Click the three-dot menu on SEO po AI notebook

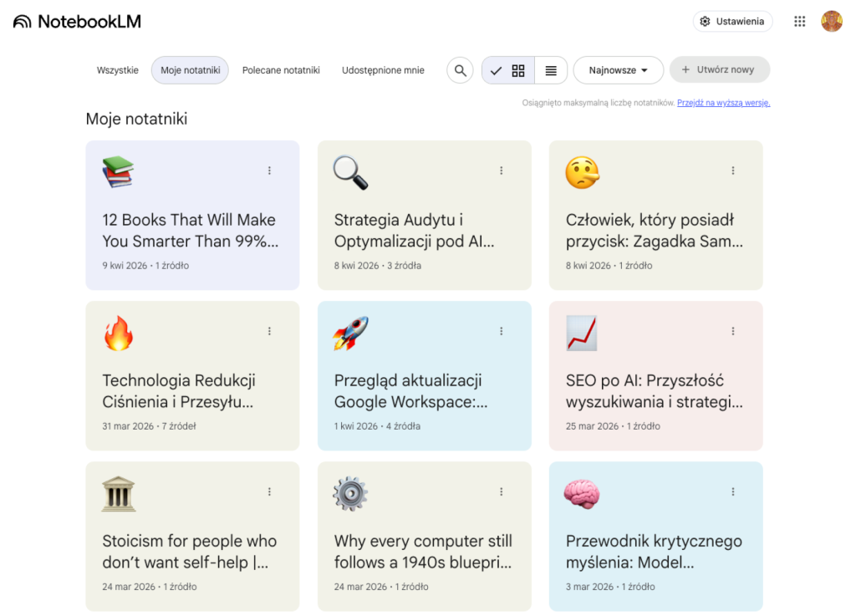click(x=733, y=331)
